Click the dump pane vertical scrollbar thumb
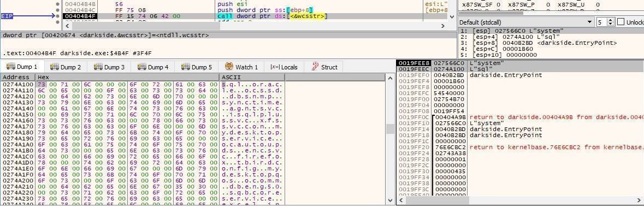 click(390, 129)
